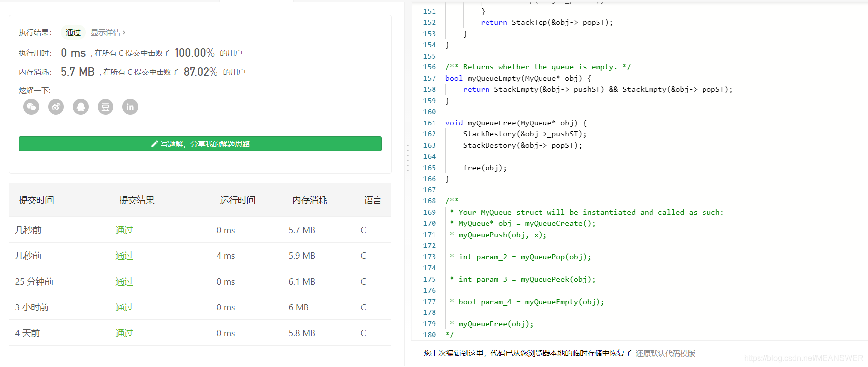The width and height of the screenshot is (868, 367).
Task: Click the 25 分钟前 time cell
Action: tap(34, 282)
